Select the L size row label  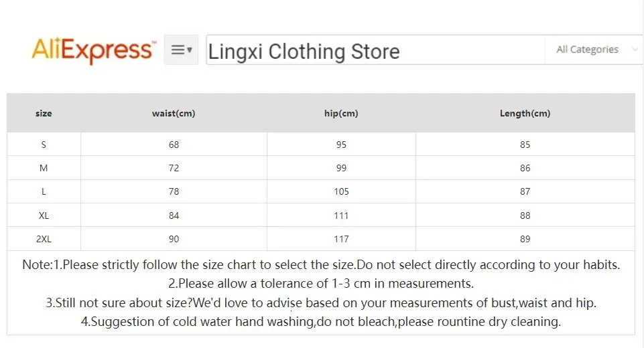click(44, 191)
